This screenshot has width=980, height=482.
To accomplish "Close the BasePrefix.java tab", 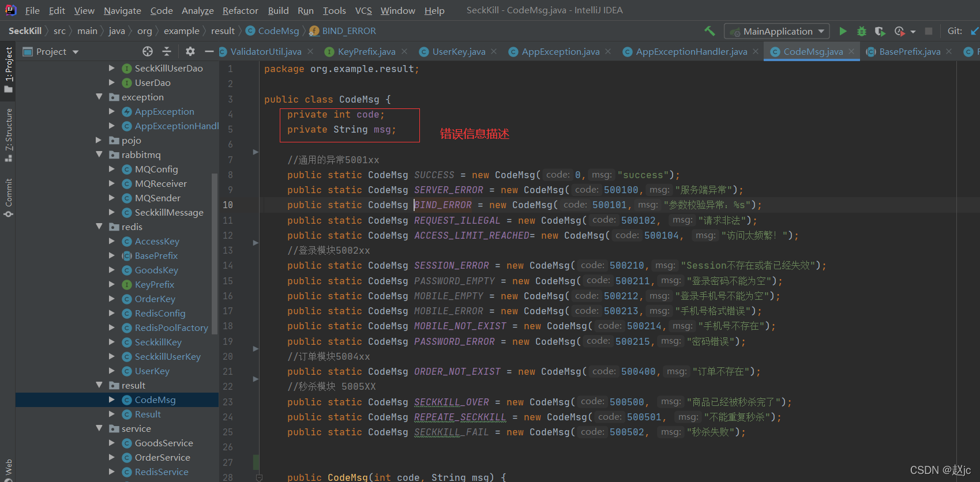I will tap(949, 51).
